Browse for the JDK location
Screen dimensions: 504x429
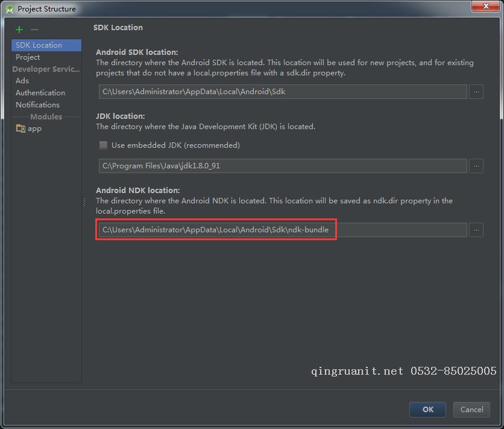pos(476,166)
